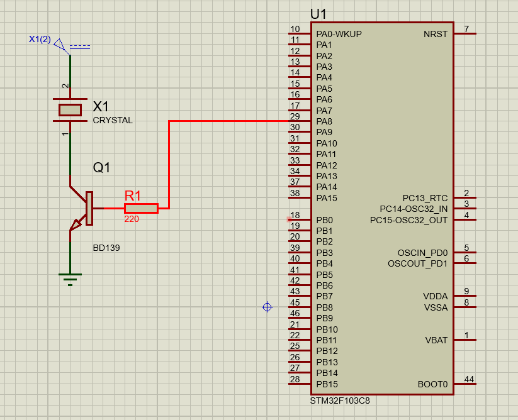The image size is (518, 420).
Task: Click the '220' resistor value text
Action: tap(132, 219)
